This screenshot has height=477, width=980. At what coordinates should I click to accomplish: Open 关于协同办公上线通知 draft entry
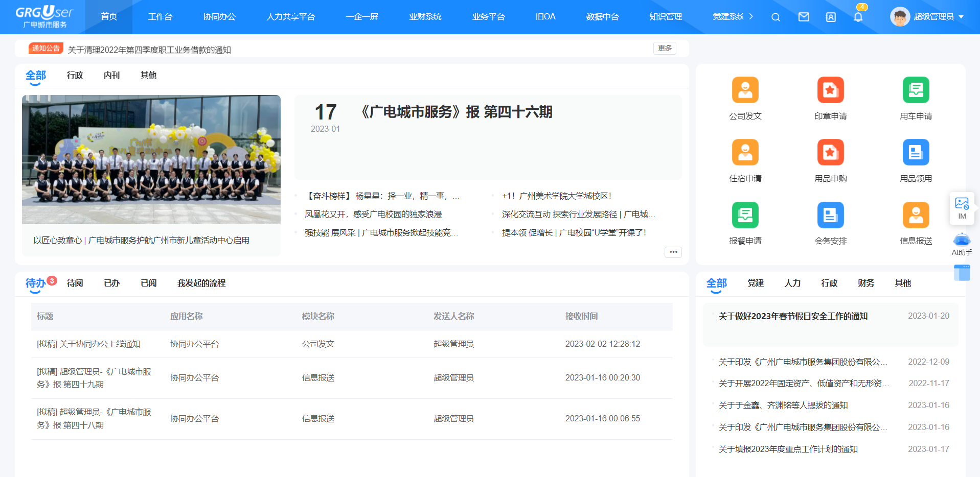point(88,344)
